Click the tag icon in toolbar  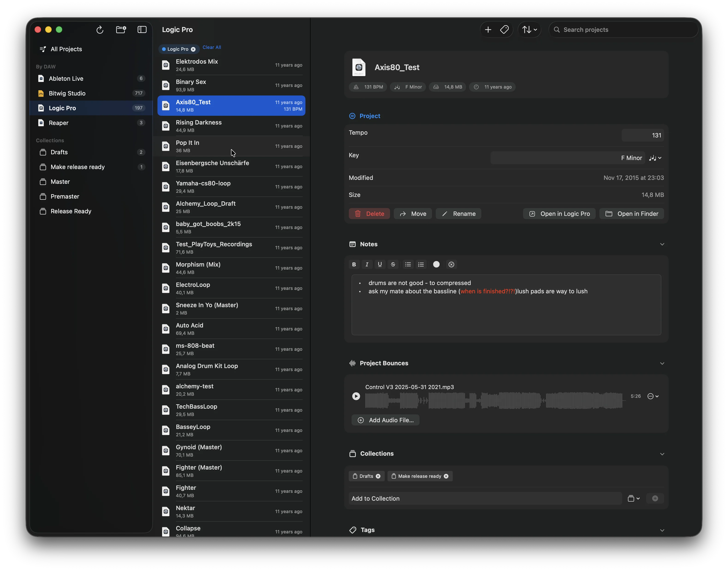[x=504, y=30]
